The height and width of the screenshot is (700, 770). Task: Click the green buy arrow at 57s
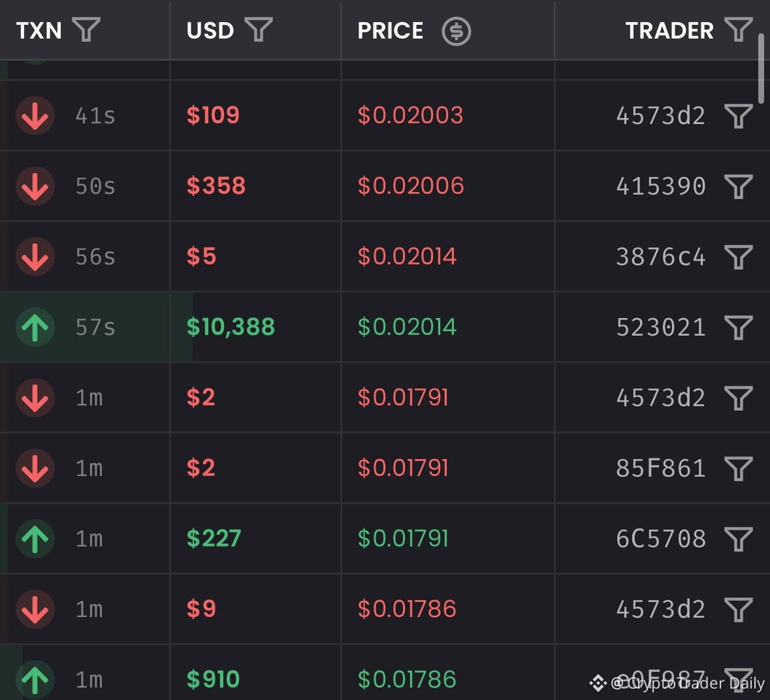[35, 327]
